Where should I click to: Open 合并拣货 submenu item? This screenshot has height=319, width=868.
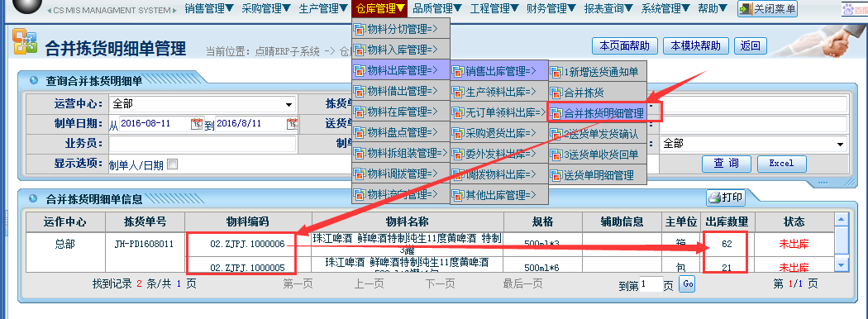click(x=597, y=92)
